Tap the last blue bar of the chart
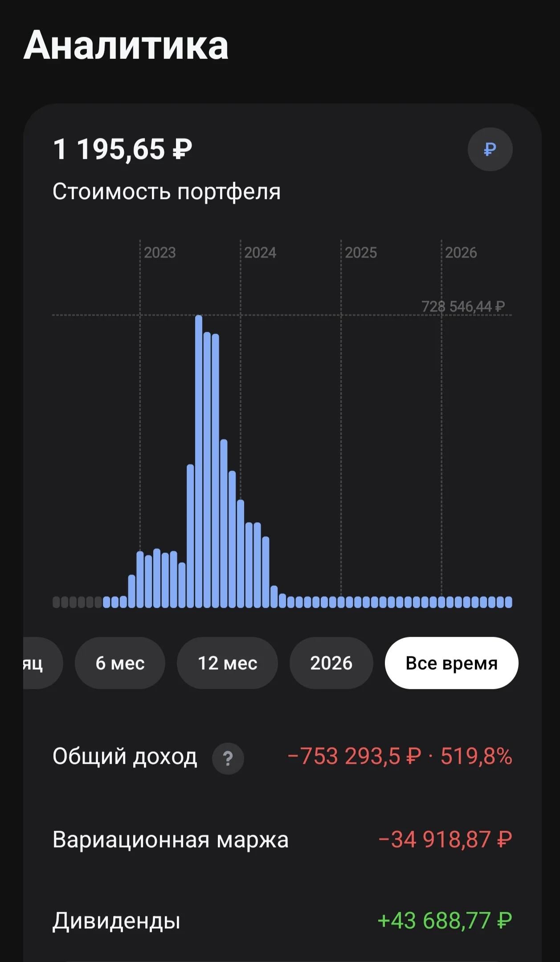This screenshot has width=560, height=962. click(509, 602)
